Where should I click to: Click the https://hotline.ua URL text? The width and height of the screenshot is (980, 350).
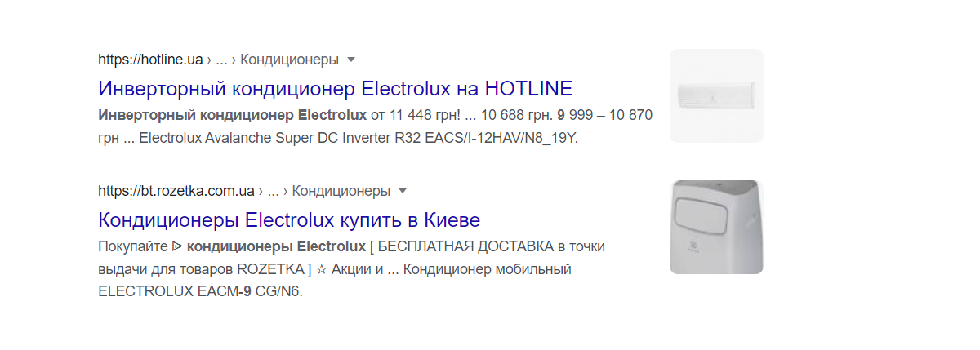pos(150,60)
